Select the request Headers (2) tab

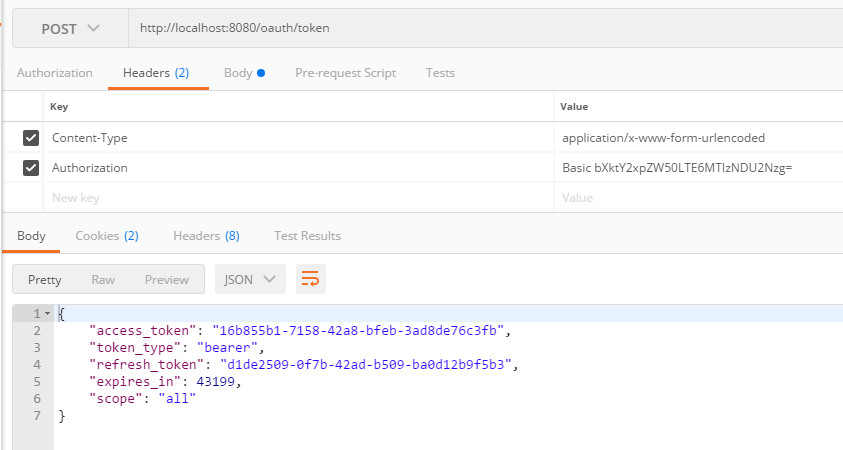coord(155,73)
